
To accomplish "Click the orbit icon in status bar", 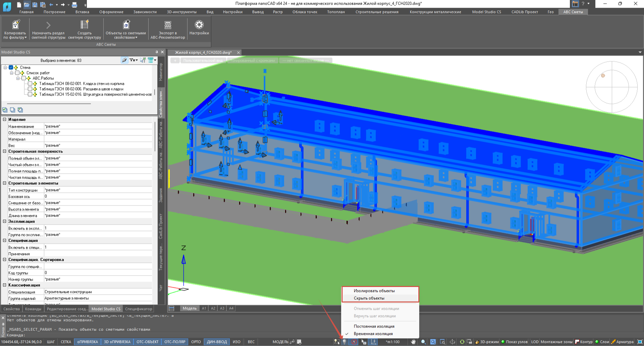I will pos(452,342).
